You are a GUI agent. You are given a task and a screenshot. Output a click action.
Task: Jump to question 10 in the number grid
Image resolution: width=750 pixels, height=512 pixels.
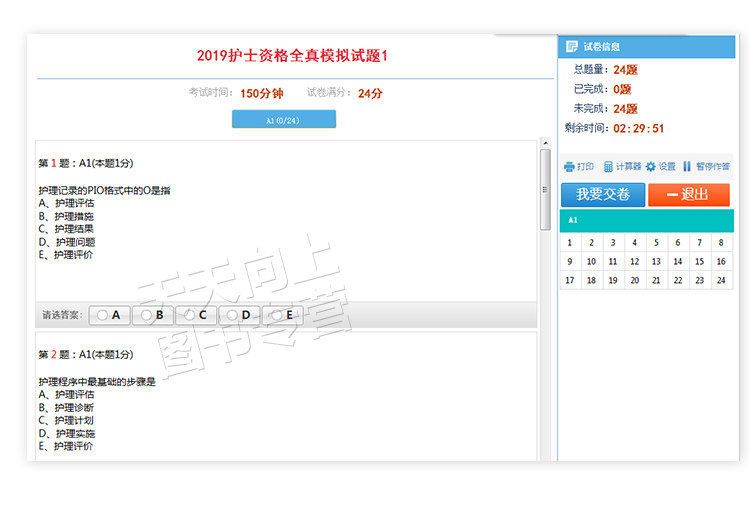(x=592, y=261)
